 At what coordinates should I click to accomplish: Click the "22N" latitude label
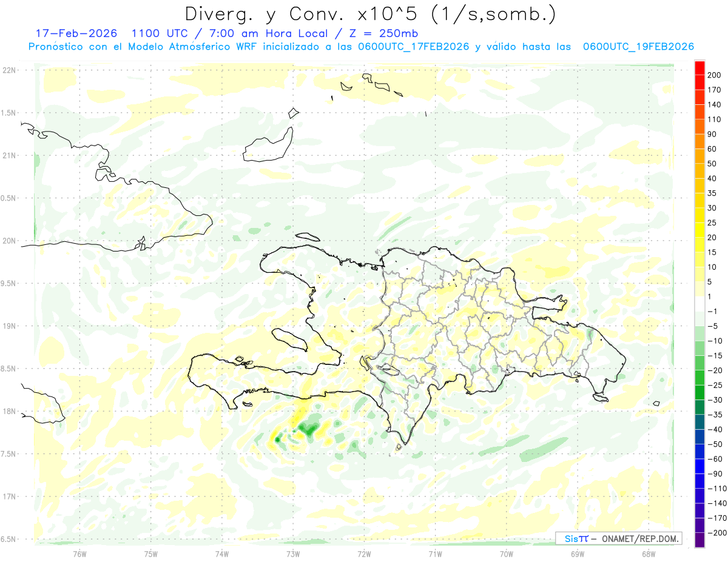click(x=8, y=70)
